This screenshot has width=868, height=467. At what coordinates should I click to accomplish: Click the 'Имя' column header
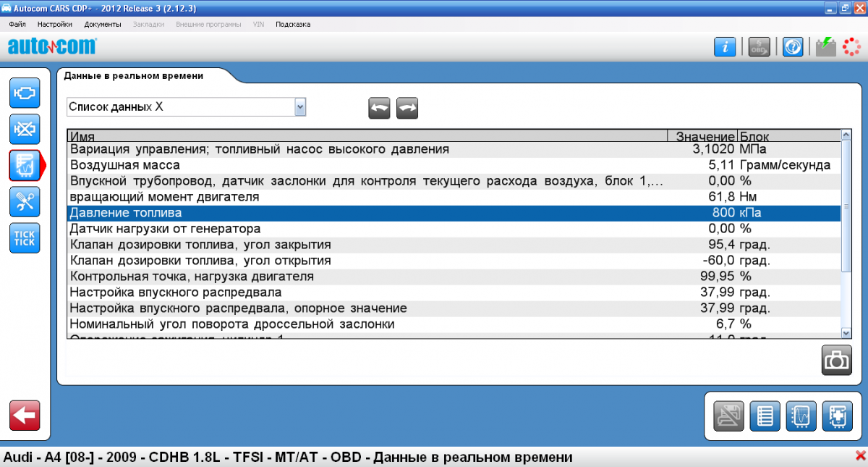(367, 136)
